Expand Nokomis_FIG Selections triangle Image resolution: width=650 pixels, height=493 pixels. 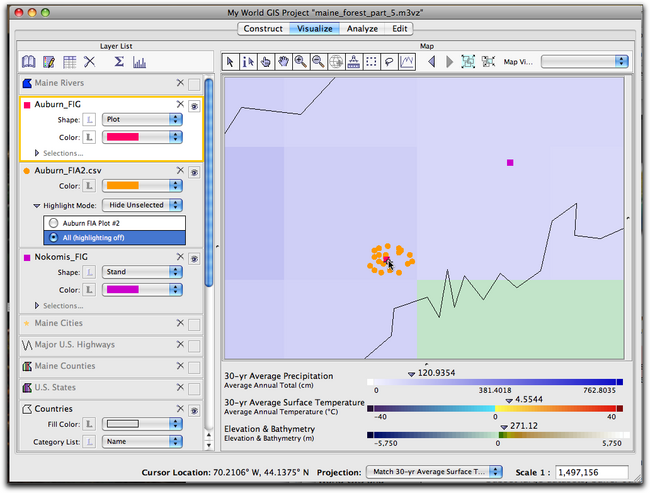pos(37,306)
